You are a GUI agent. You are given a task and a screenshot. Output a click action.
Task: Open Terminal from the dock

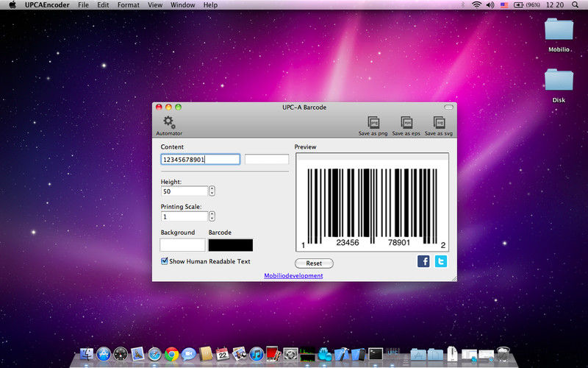[x=375, y=354]
